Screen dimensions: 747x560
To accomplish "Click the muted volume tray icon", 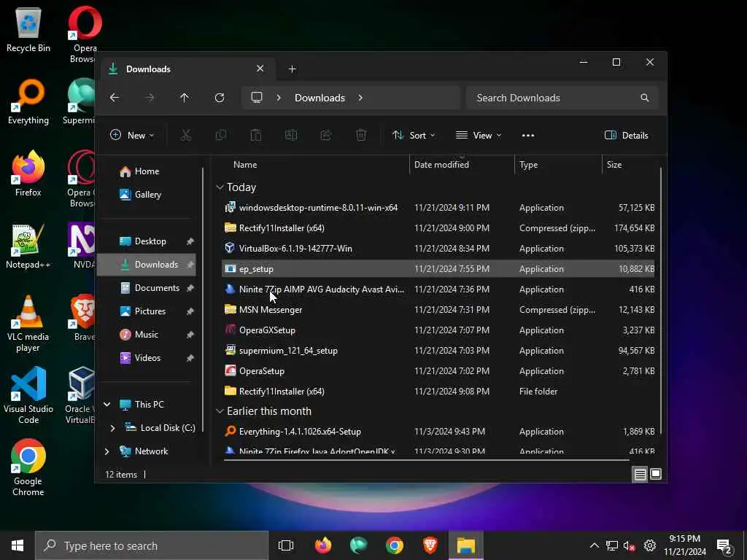I will (630, 545).
